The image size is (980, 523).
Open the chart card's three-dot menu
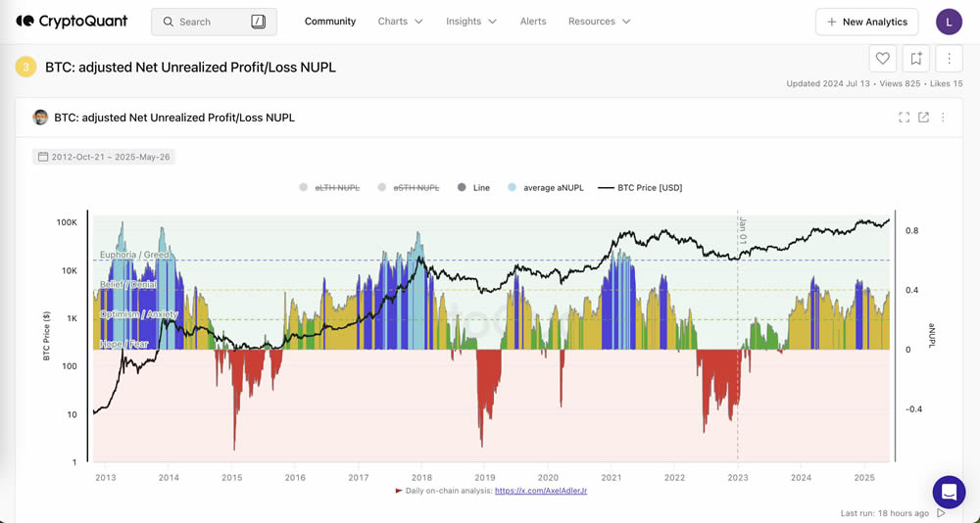point(943,118)
